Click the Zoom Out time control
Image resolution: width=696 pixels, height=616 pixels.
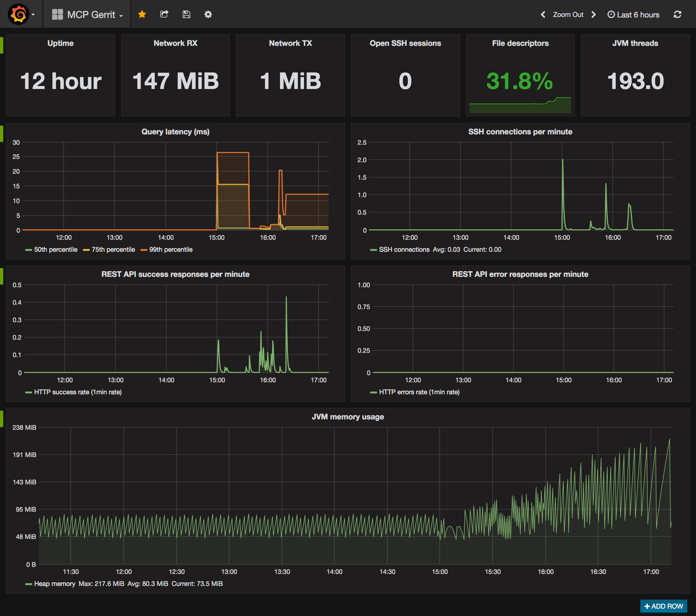[x=568, y=15]
